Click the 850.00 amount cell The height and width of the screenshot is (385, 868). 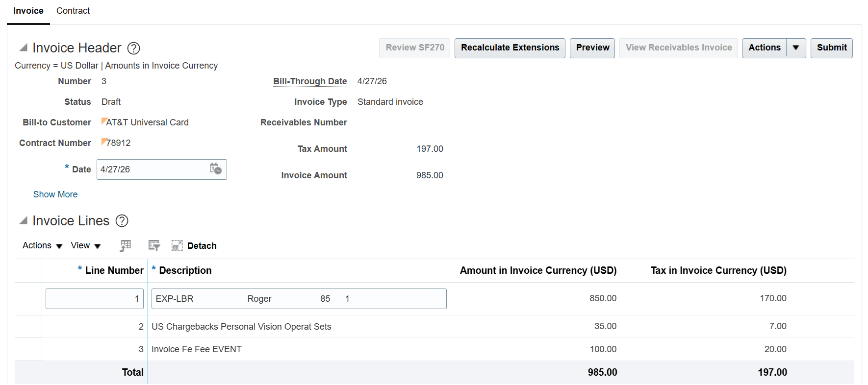tap(603, 298)
